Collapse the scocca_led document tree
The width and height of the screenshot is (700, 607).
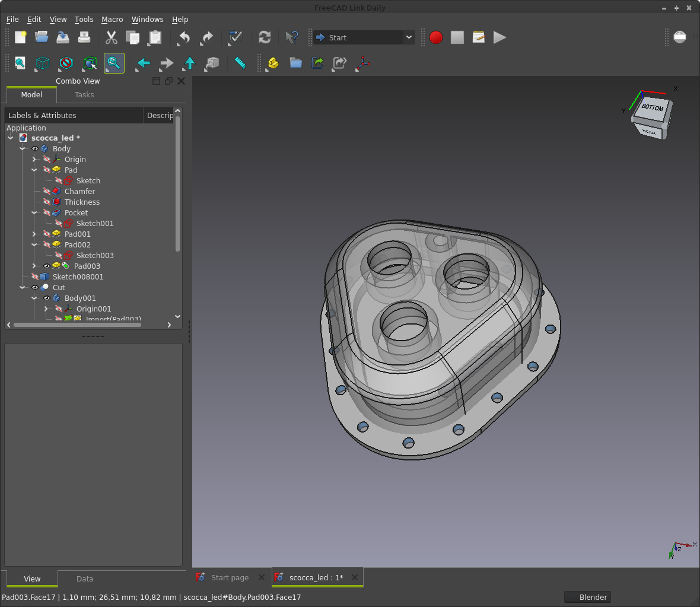click(x=11, y=138)
